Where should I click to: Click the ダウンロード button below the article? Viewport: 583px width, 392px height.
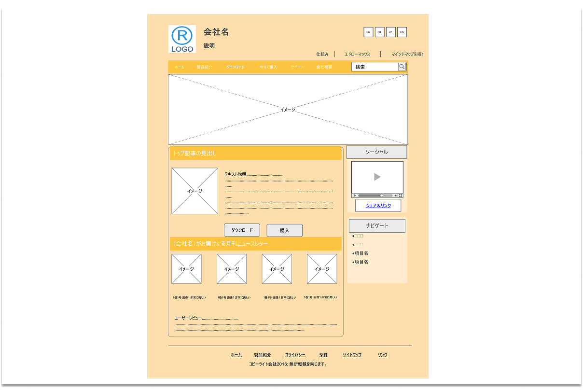242,230
